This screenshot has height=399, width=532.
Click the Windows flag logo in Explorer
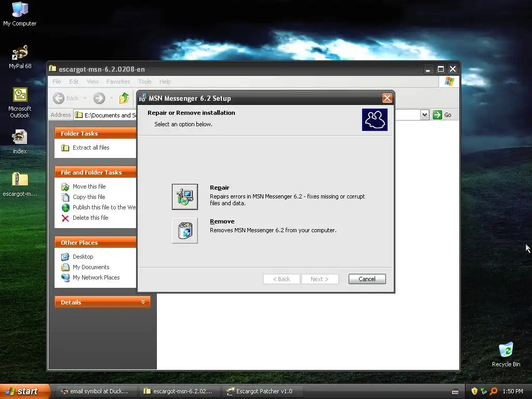pyautogui.click(x=449, y=82)
